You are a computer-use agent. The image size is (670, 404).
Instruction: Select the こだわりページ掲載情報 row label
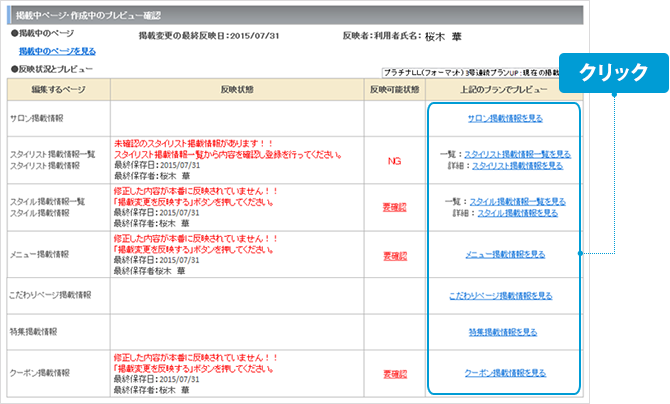pyautogui.click(x=50, y=295)
